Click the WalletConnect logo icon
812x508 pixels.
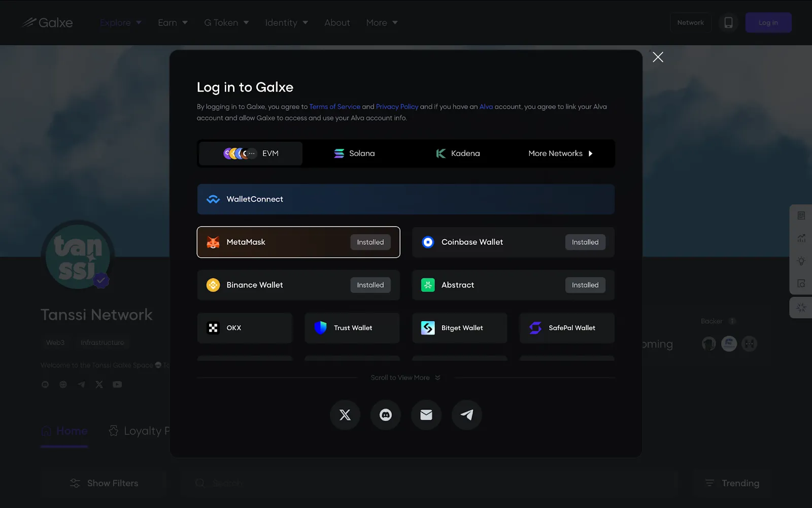pyautogui.click(x=213, y=199)
